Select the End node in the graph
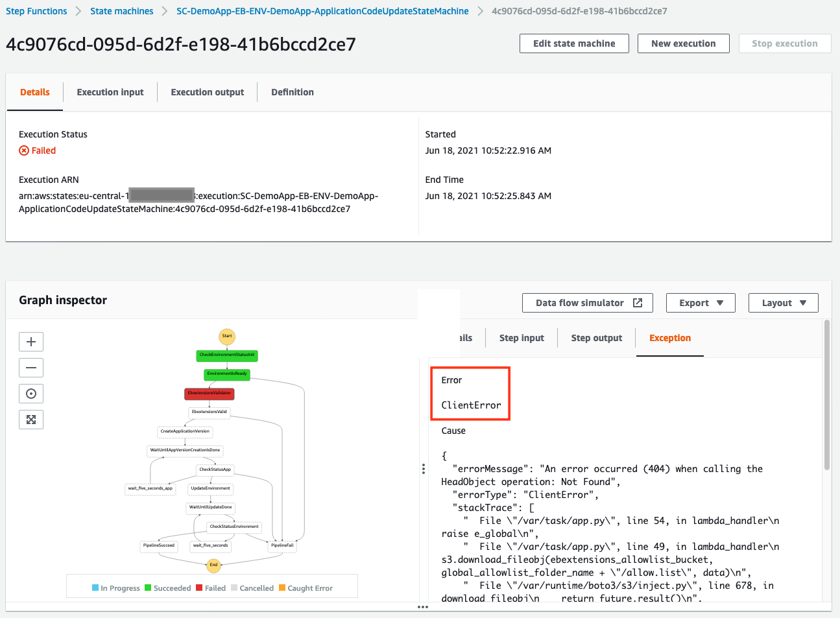The width and height of the screenshot is (840, 618). (x=213, y=565)
